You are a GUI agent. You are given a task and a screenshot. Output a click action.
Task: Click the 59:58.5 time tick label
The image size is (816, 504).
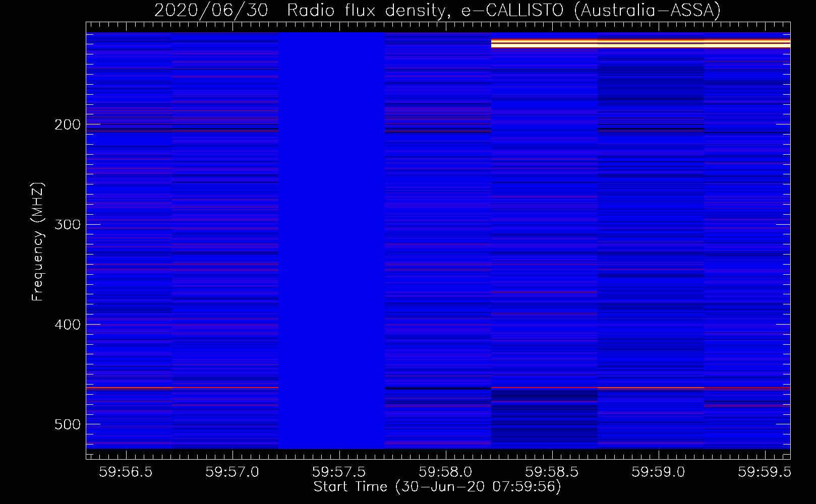tap(552, 472)
